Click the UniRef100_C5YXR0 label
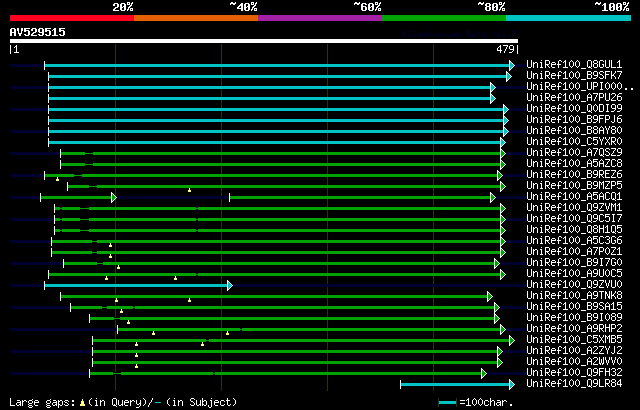The width and height of the screenshot is (640, 410). (x=574, y=142)
